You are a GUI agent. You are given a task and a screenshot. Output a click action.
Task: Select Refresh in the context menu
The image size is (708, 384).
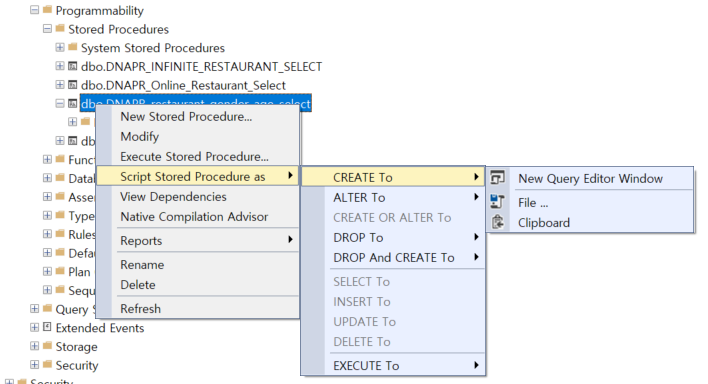pyautogui.click(x=198, y=309)
